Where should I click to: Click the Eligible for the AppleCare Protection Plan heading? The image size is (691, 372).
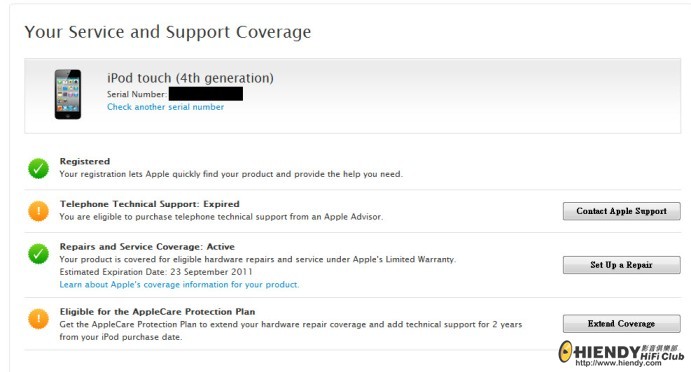click(x=157, y=312)
